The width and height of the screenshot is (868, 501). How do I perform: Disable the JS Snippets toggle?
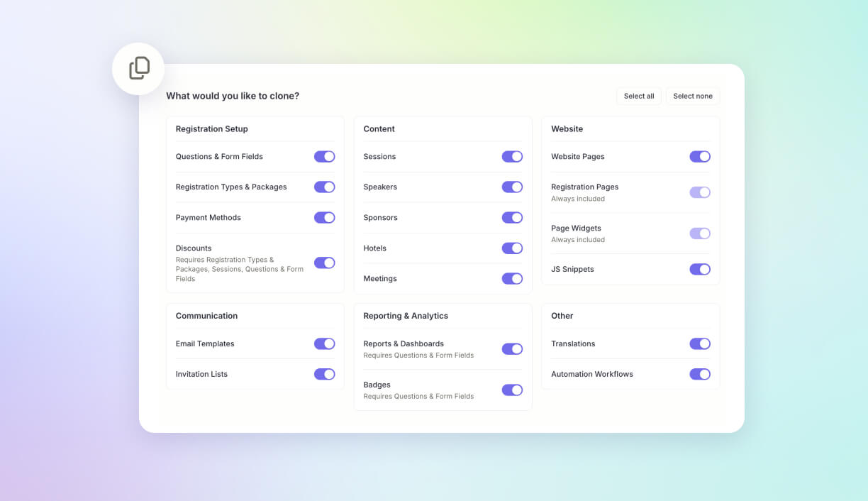[700, 269]
